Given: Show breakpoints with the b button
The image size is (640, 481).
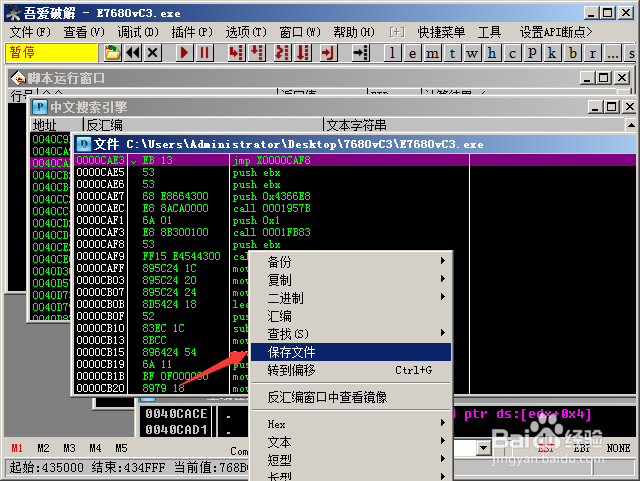Looking at the screenshot, I should tap(573, 53).
